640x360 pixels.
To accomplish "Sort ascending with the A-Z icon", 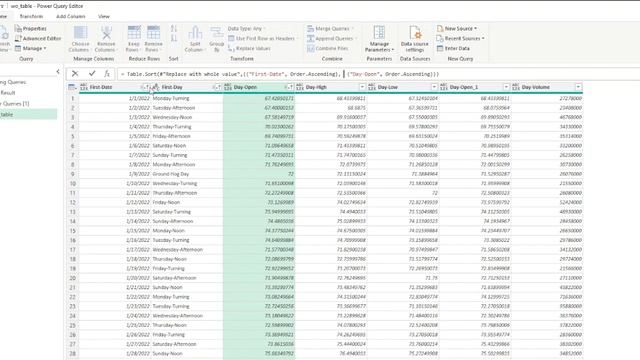I will point(174,29).
